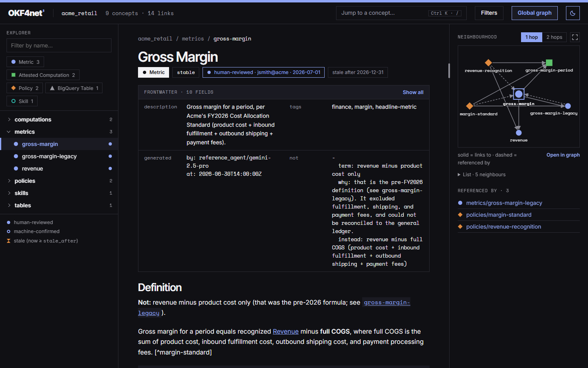588x368 pixels.
Task: Click status dot on revenue row
Action: pos(110,168)
